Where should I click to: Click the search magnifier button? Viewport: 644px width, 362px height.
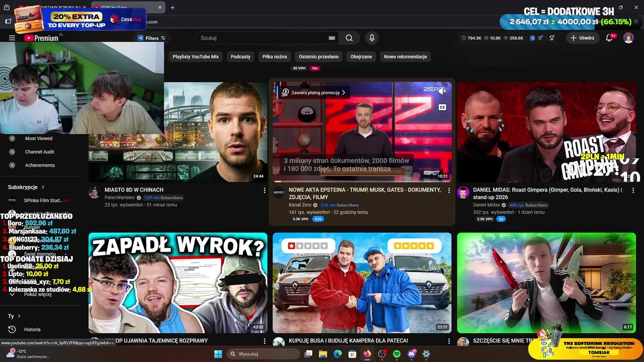(349, 38)
